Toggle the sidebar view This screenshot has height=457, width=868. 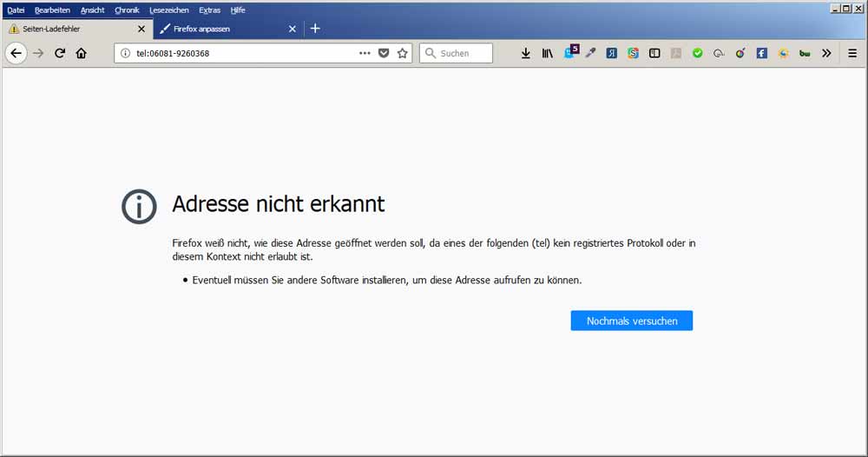coord(654,53)
